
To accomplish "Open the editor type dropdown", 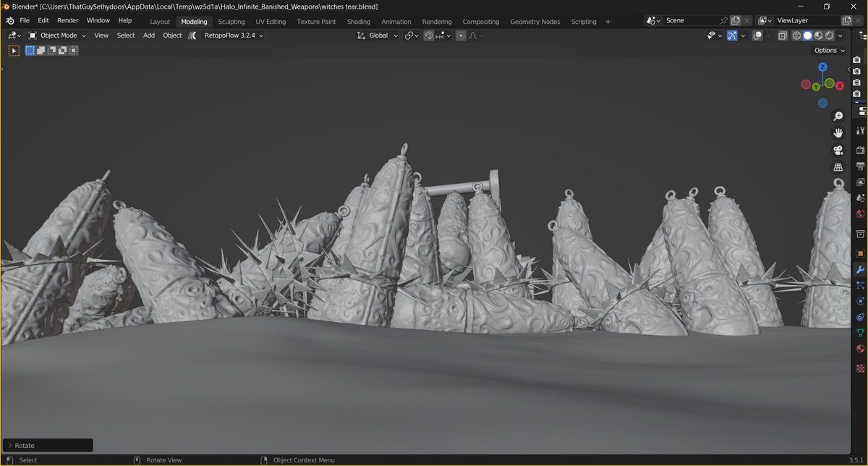I will (x=14, y=35).
